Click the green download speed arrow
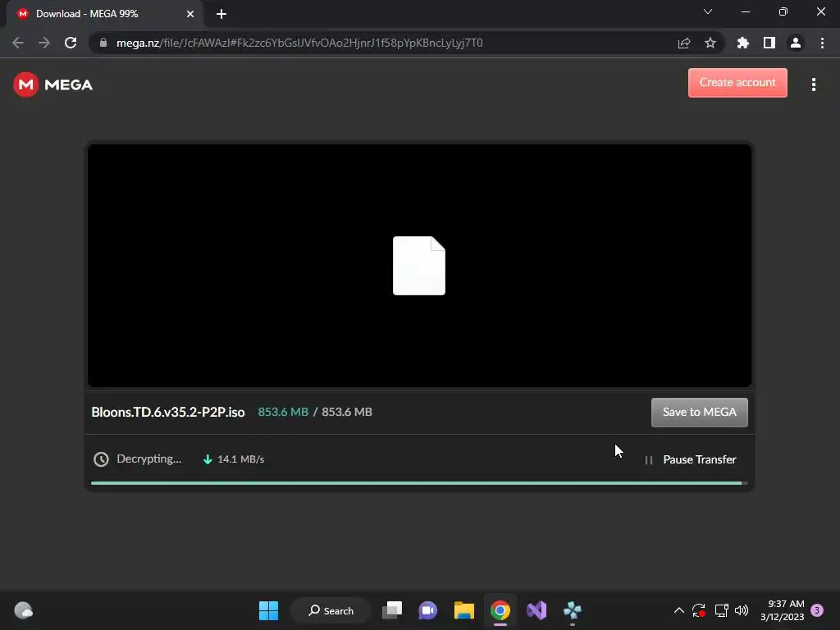 (x=208, y=459)
